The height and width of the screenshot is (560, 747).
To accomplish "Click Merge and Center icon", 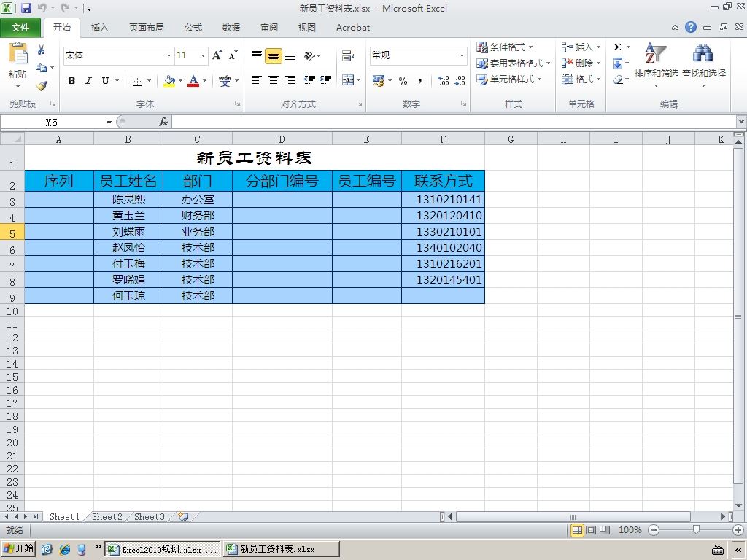I will pos(348,80).
